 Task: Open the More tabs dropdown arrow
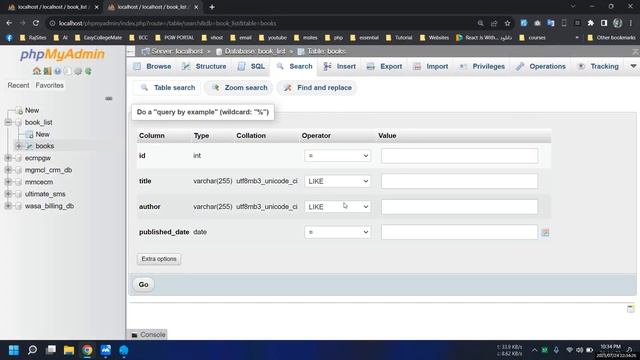[633, 66]
